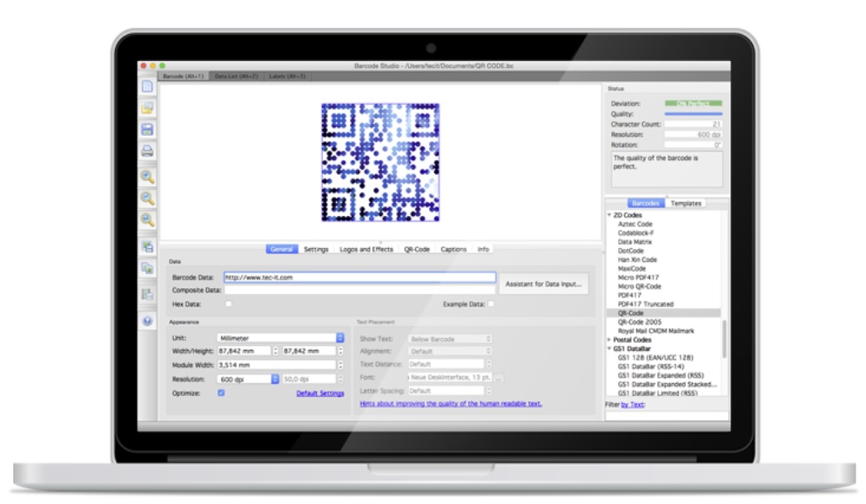This screenshot has width=866, height=504.
Task: Uncheck the Optimize checkbox
Action: (x=221, y=393)
